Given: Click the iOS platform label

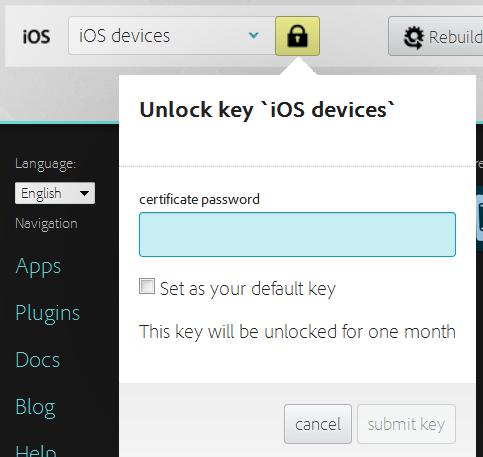Looking at the screenshot, I should pyautogui.click(x=36, y=36).
